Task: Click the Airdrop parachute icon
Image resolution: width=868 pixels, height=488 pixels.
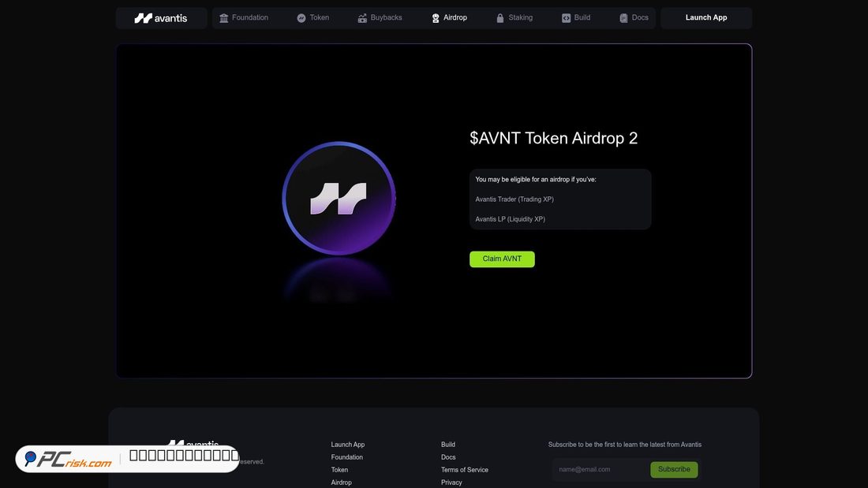Action: coord(436,18)
